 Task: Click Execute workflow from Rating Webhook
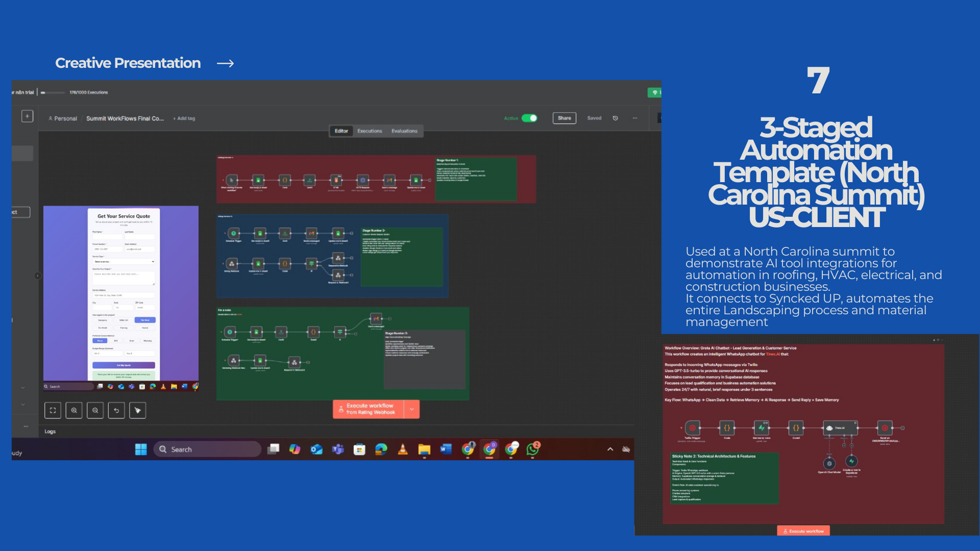tap(369, 409)
